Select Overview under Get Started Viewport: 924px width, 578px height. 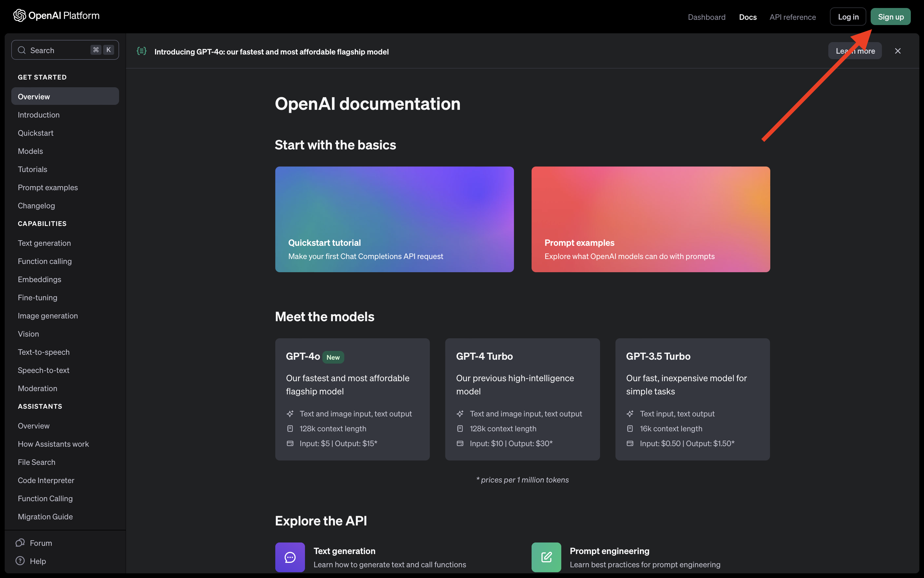click(x=65, y=96)
